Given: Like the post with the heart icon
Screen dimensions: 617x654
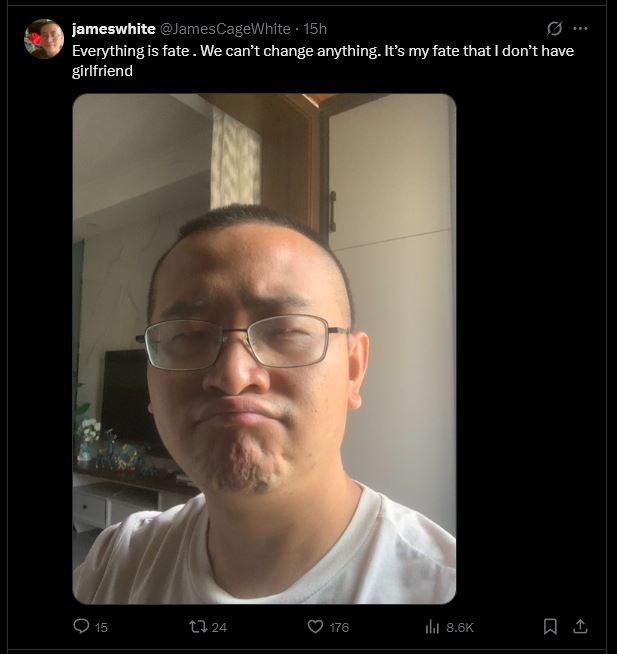Looking at the screenshot, I should [x=315, y=626].
